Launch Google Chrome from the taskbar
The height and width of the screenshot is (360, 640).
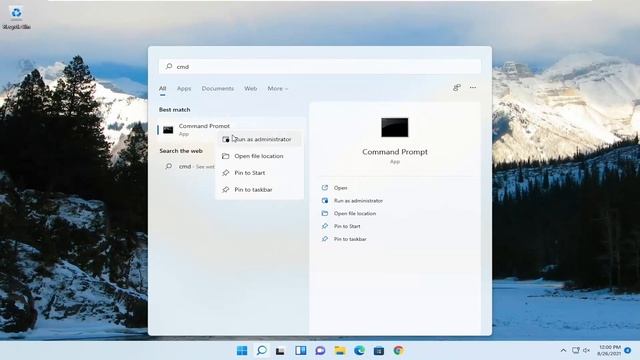point(399,350)
